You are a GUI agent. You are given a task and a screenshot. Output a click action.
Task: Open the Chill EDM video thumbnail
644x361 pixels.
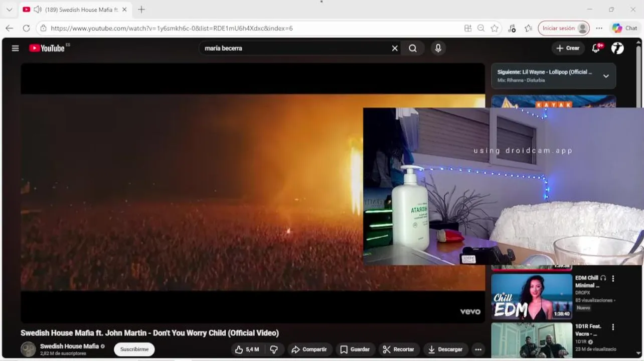[x=532, y=296]
